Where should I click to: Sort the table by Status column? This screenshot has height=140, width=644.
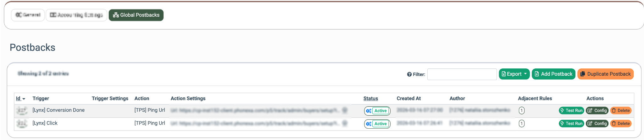pos(370,98)
